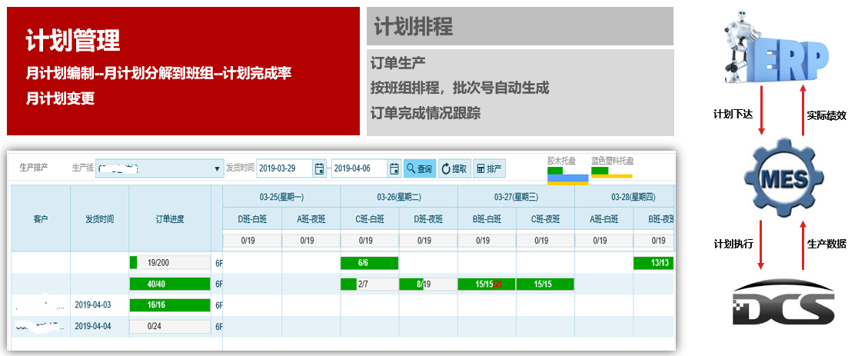Screen dimensions: 868x356
Task: Select the 03-26(星期二) date header
Action: [x=398, y=196]
